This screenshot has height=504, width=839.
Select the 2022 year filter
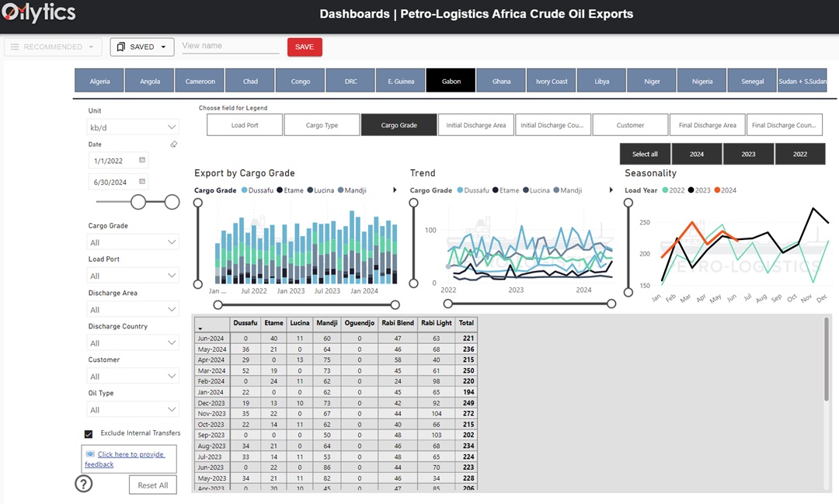point(800,154)
